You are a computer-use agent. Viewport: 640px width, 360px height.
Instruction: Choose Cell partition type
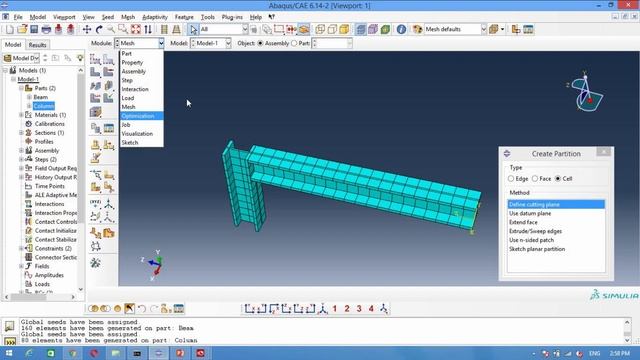(558, 179)
